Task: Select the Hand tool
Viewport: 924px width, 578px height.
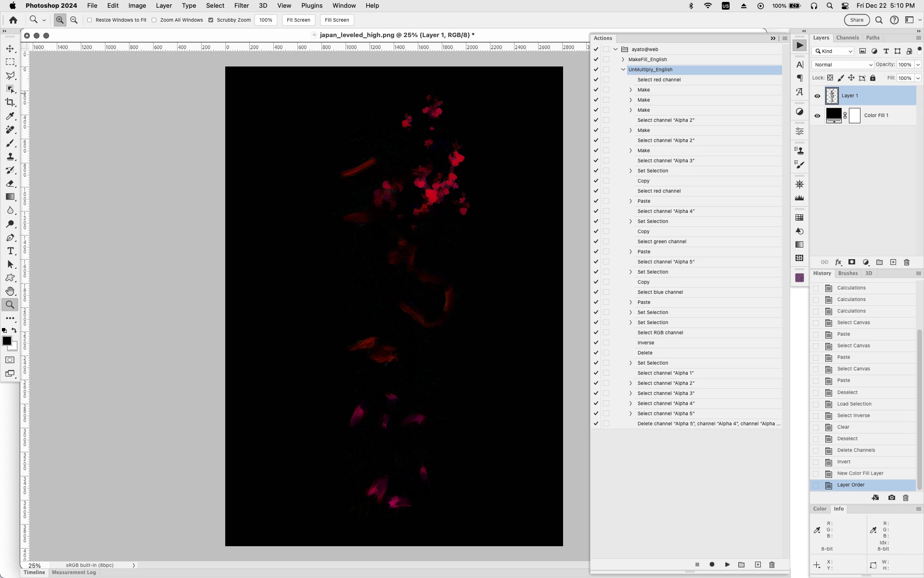Action: 10,291
